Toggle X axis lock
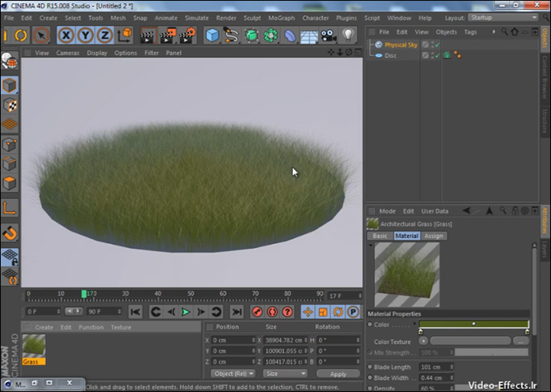Viewport: 551px width, 392px height. (66, 35)
